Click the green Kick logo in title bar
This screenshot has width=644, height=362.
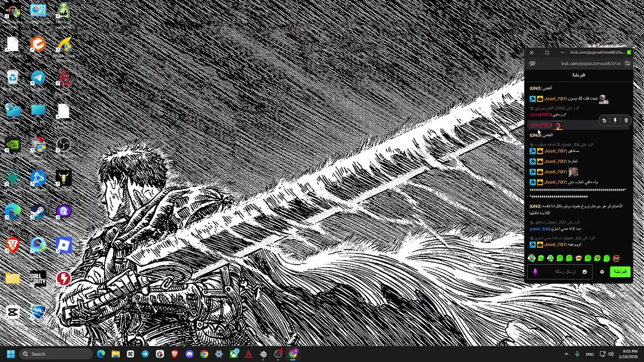point(629,52)
